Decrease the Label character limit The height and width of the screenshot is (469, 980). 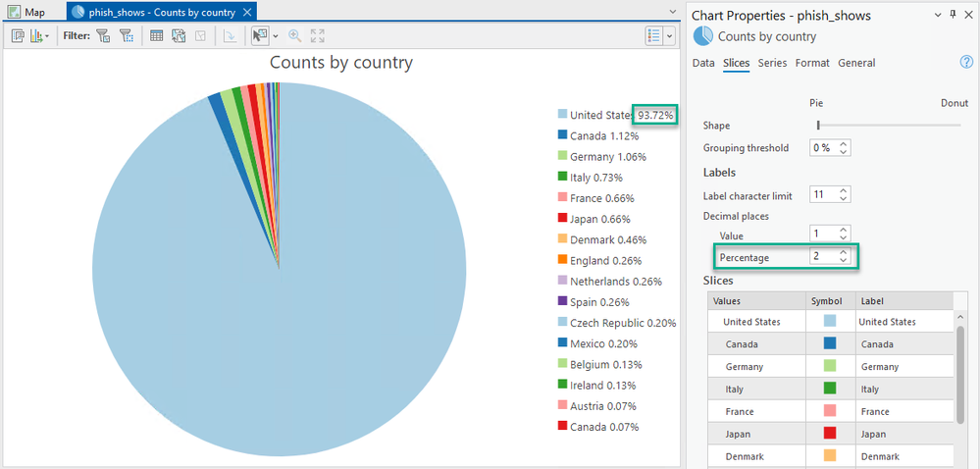pos(844,199)
